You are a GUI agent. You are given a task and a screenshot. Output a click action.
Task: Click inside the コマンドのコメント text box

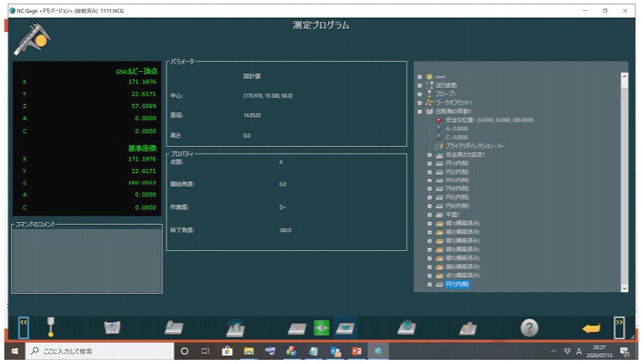pyautogui.click(x=87, y=261)
